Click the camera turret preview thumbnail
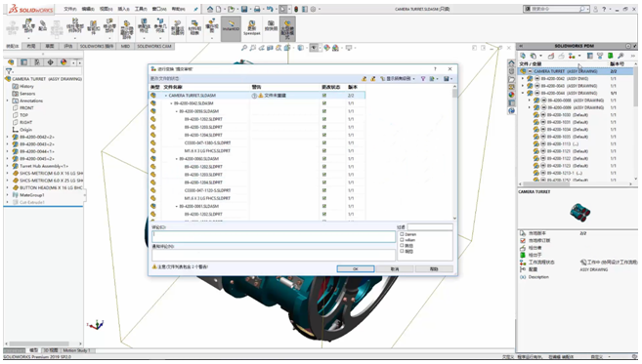Screen dimensions: 642x364 point(579,212)
